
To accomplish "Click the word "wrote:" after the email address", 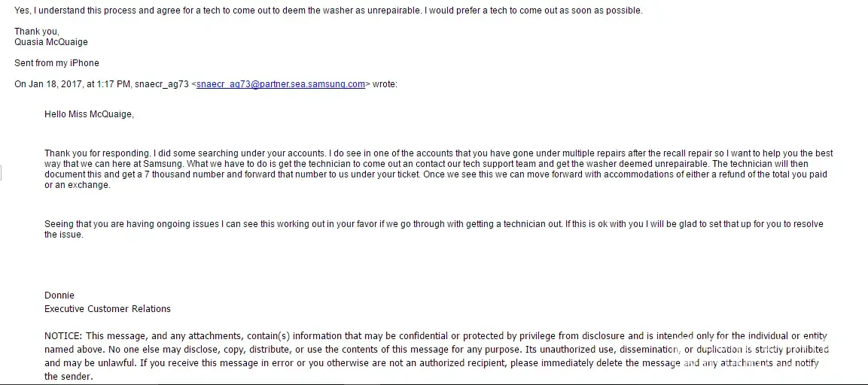I will tap(385, 84).
